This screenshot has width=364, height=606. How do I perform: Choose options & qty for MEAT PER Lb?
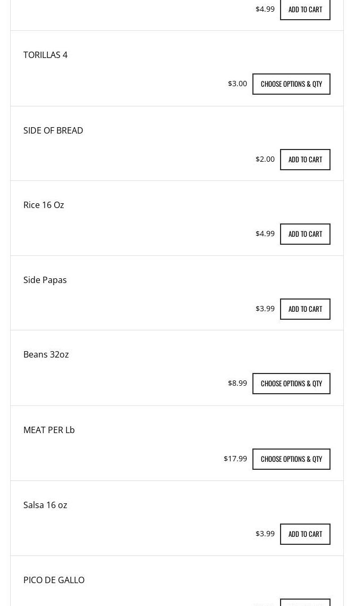[x=291, y=459]
